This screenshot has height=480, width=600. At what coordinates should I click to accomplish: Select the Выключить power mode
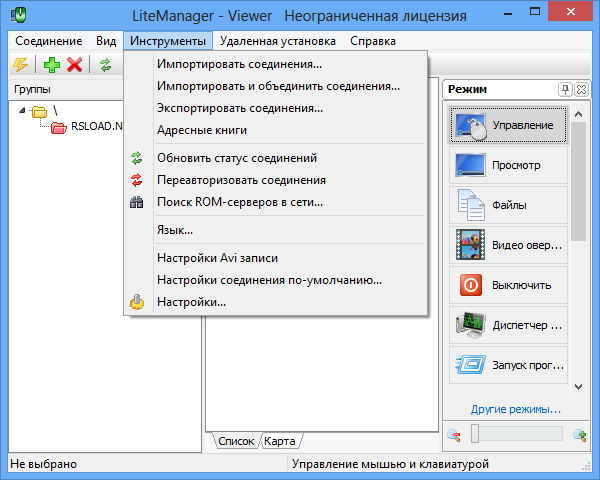[x=508, y=285]
